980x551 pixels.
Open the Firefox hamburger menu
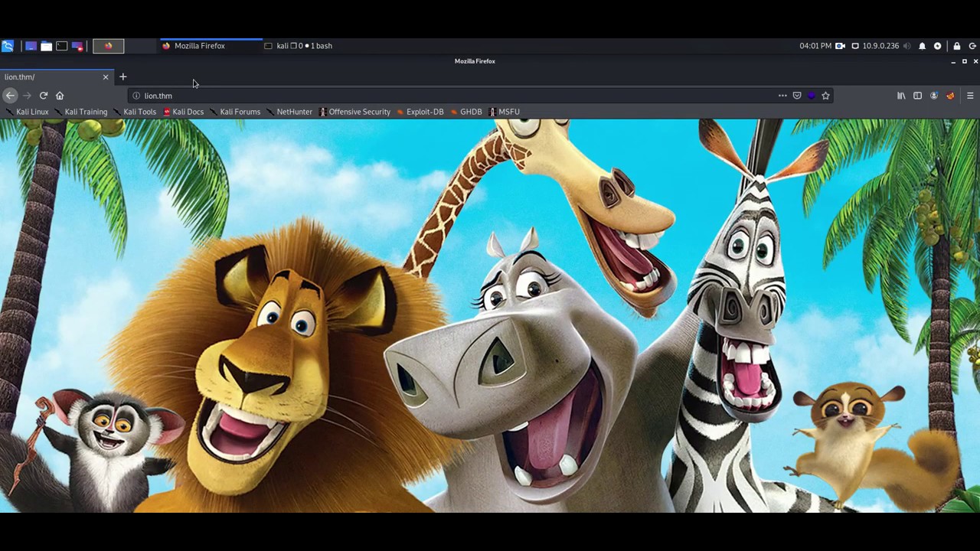click(x=970, y=96)
